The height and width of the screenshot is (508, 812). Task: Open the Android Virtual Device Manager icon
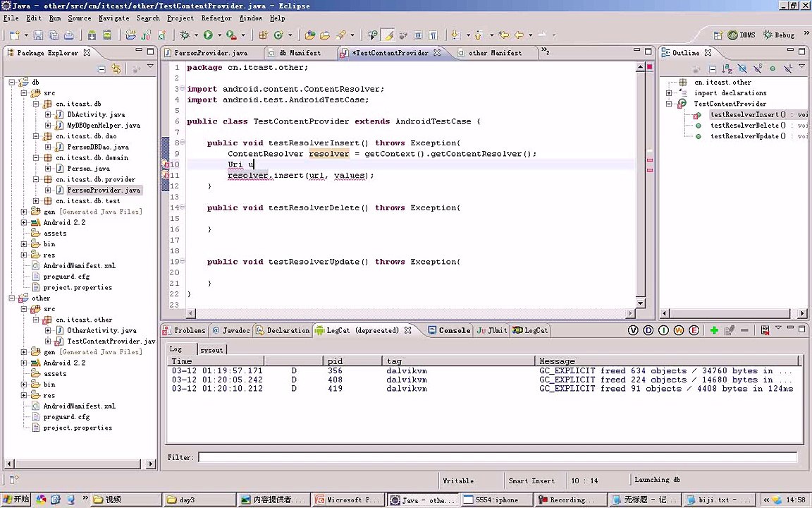click(x=107, y=35)
